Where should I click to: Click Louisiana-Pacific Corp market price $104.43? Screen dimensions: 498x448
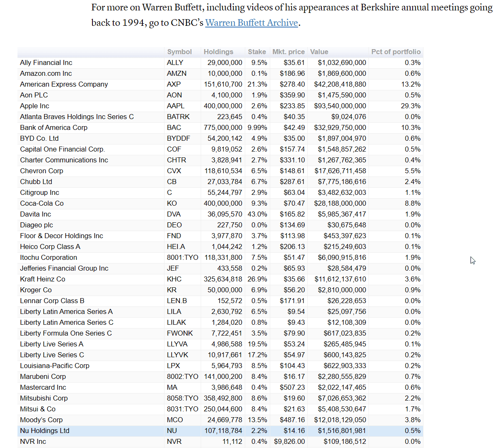point(292,366)
